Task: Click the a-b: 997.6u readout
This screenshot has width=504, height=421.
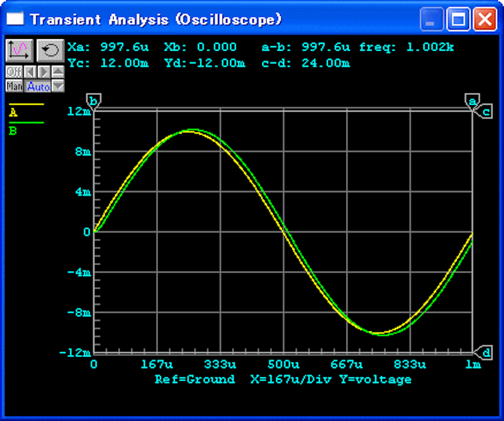Action: (306, 47)
